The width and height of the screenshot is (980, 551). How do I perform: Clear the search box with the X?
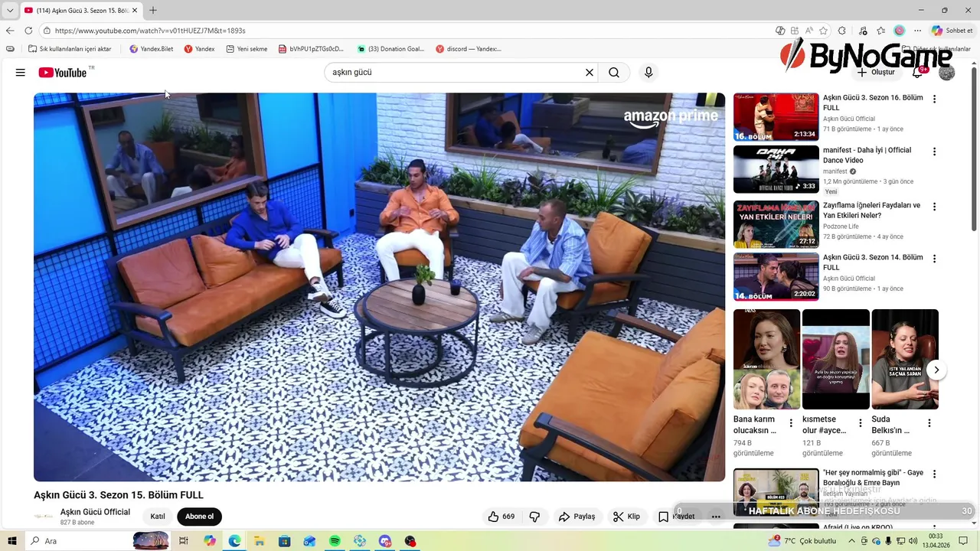pos(590,73)
